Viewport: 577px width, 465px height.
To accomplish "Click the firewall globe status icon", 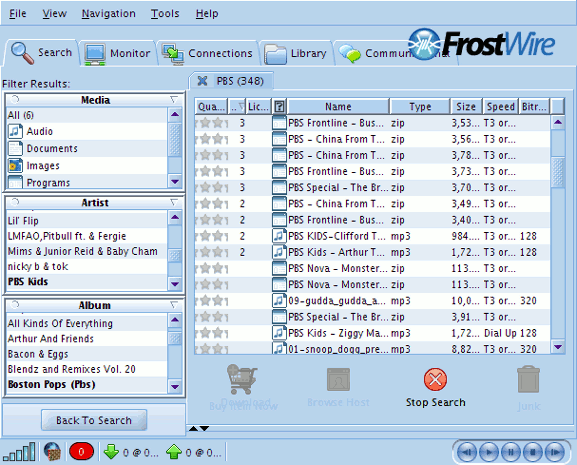I will [52, 451].
